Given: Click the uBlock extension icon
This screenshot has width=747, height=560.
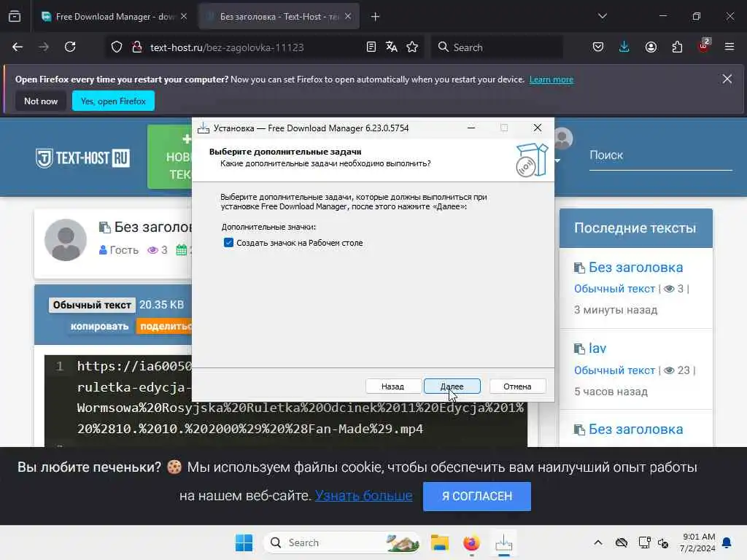Looking at the screenshot, I should (704, 46).
